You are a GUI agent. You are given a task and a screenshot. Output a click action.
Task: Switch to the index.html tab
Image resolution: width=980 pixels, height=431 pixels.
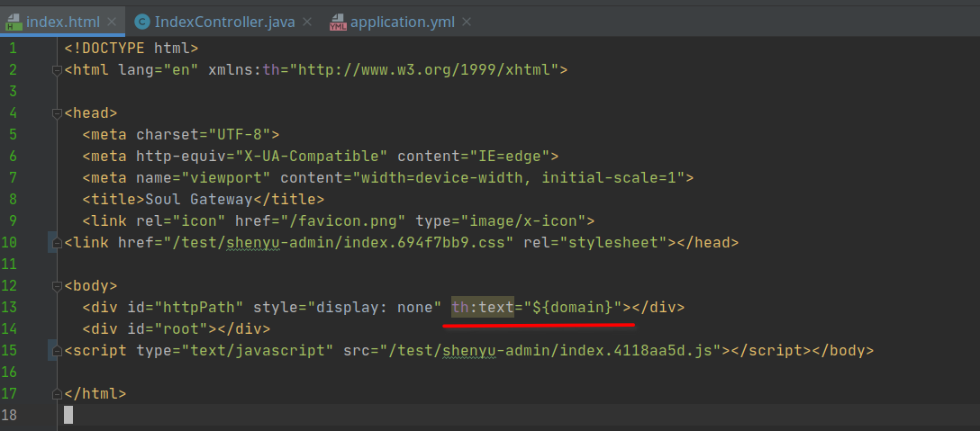click(62, 22)
